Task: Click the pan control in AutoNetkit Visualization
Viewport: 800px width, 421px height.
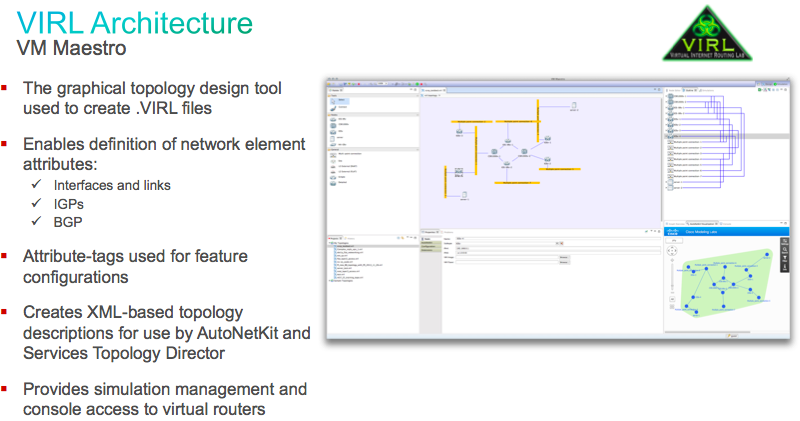Action: pyautogui.click(x=672, y=251)
